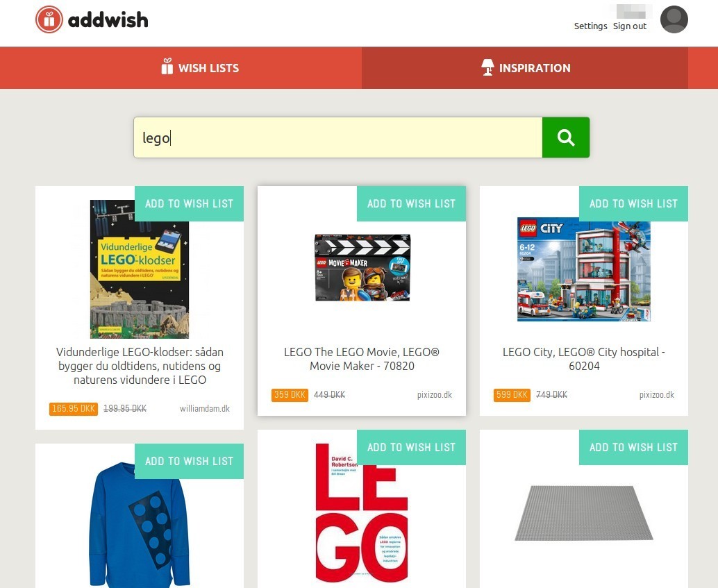Open the gray LEGO baseplate image

[584, 513]
